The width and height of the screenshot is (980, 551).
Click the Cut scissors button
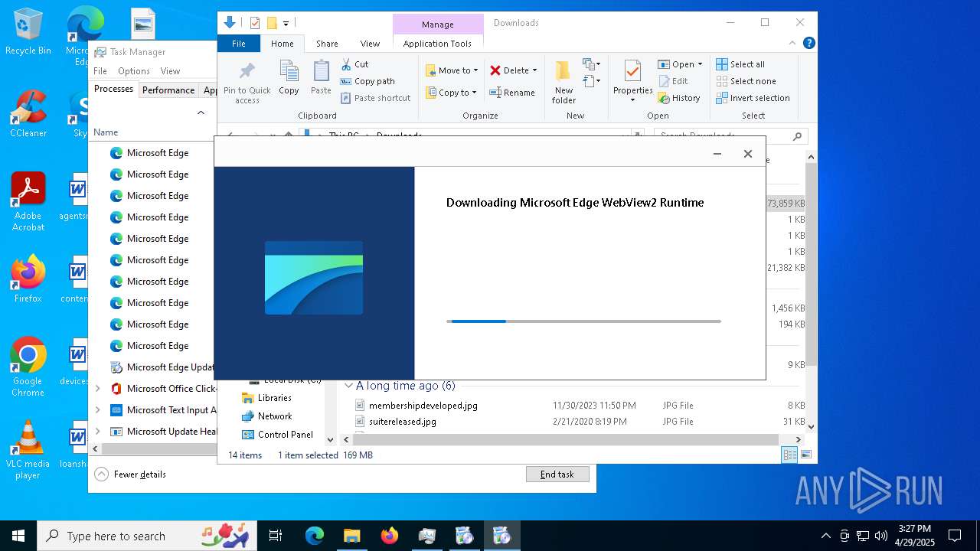(x=354, y=64)
